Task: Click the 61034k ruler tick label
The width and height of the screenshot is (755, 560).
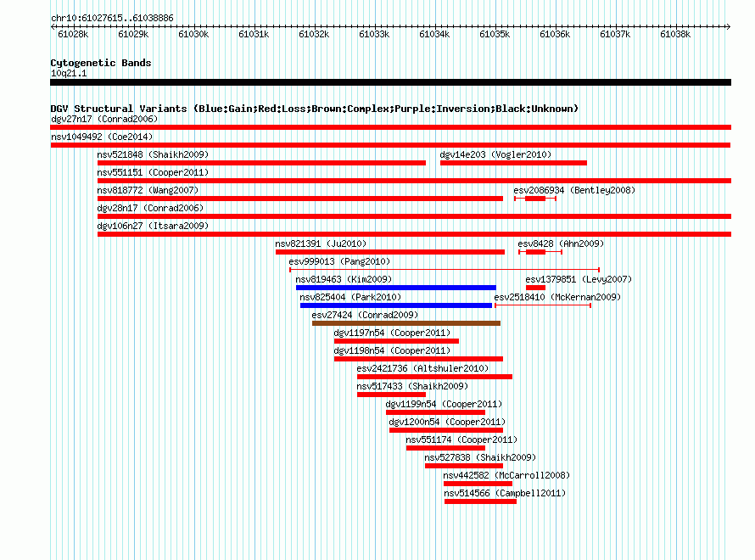Action: [x=434, y=34]
